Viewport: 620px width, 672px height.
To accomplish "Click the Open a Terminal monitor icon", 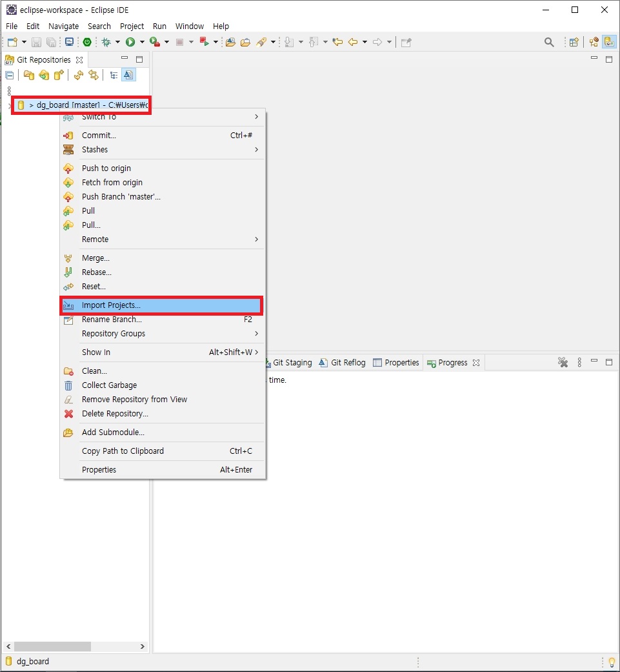I will coord(69,42).
